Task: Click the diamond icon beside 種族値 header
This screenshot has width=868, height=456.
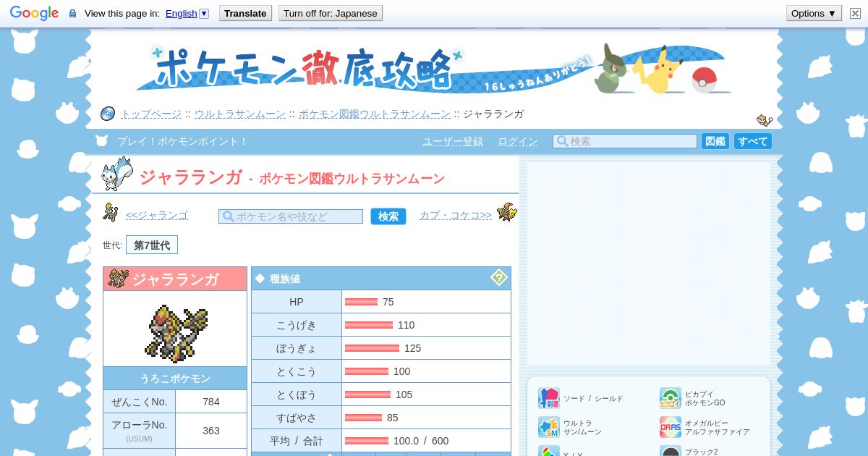Action: pos(260,279)
